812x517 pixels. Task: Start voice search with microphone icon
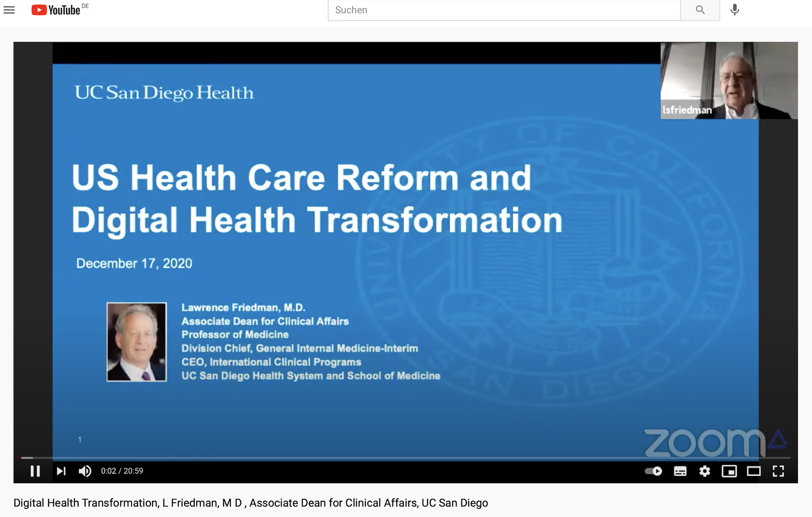(x=735, y=10)
